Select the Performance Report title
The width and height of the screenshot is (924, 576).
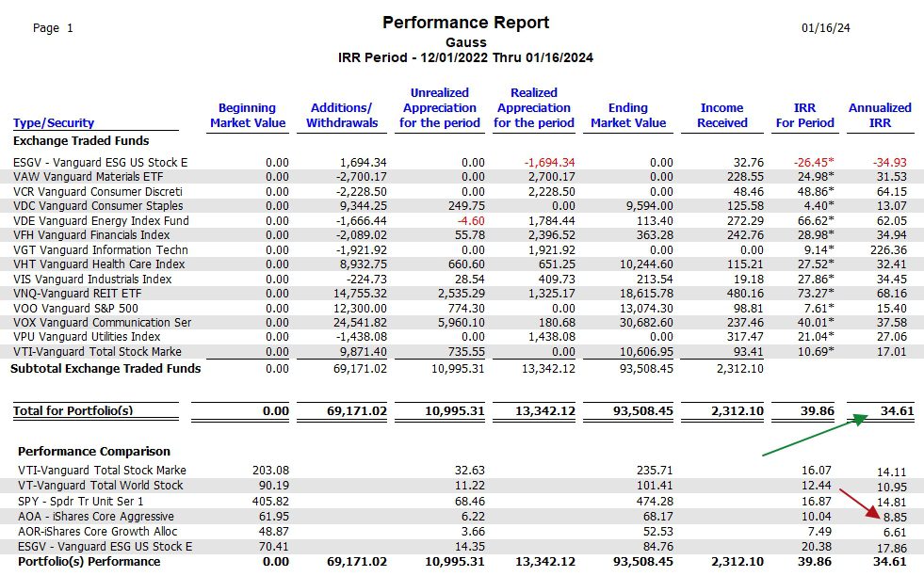[465, 23]
